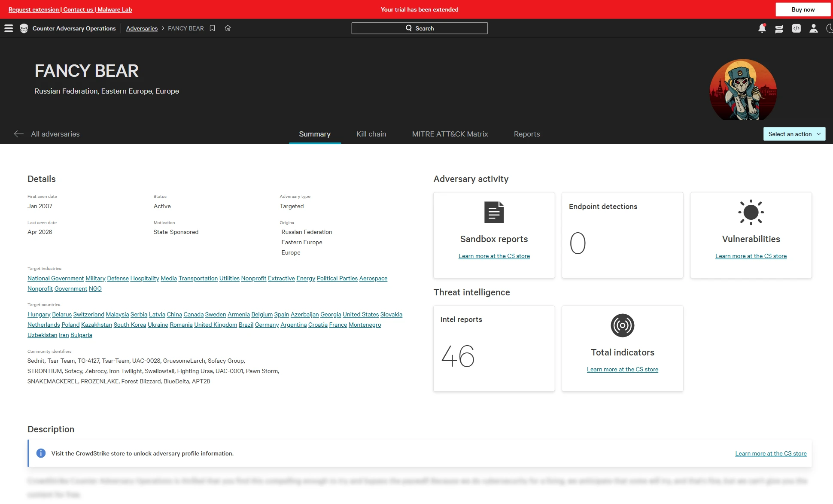The width and height of the screenshot is (833, 504).
Task: Open the Endpoint detections card
Action: coord(622,235)
